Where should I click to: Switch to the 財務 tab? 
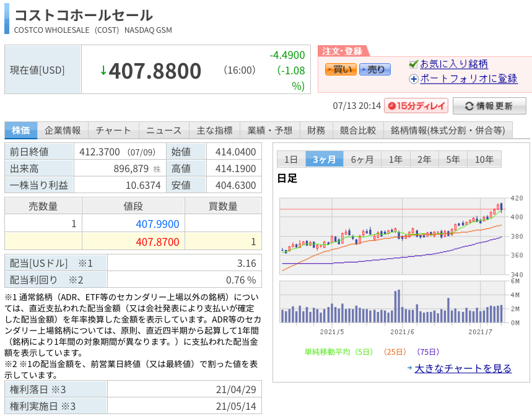click(x=316, y=131)
